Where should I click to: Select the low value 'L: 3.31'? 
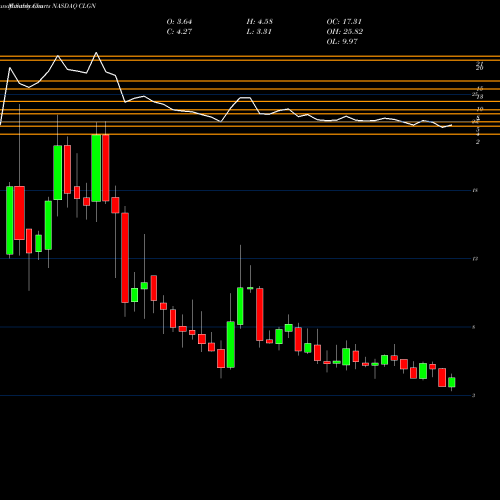point(259,32)
